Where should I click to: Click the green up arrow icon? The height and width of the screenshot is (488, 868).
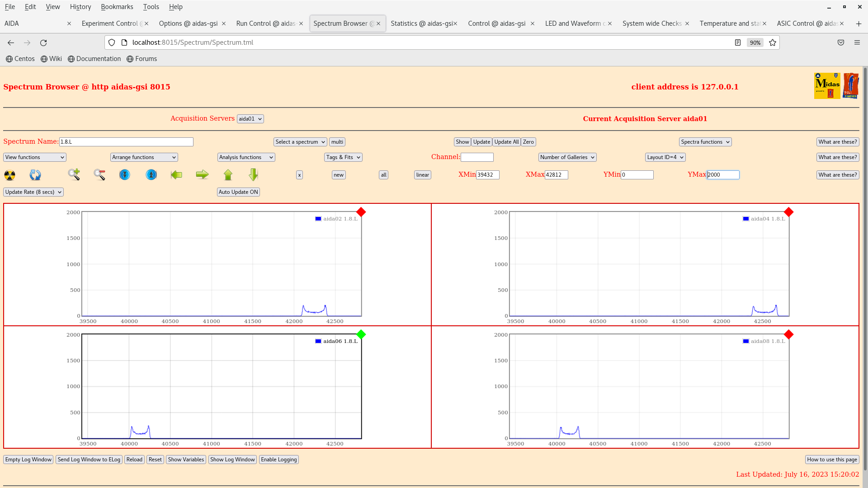point(228,174)
